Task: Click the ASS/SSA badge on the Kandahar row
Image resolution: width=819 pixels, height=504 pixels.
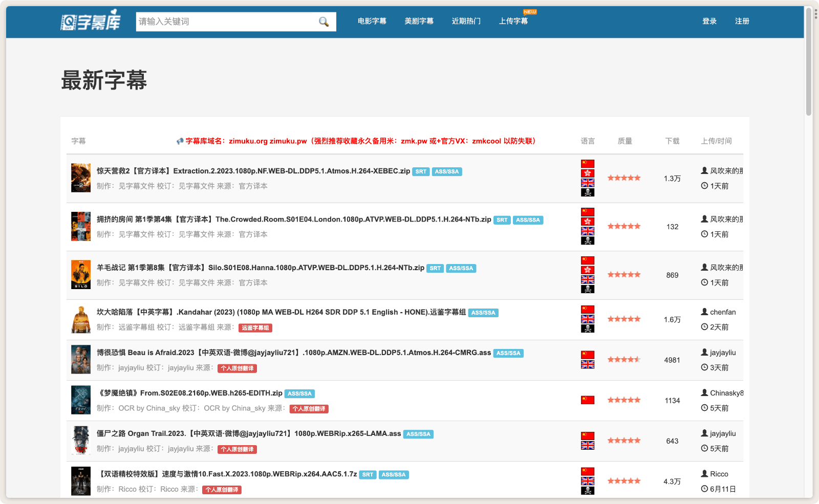Action: [x=483, y=313]
